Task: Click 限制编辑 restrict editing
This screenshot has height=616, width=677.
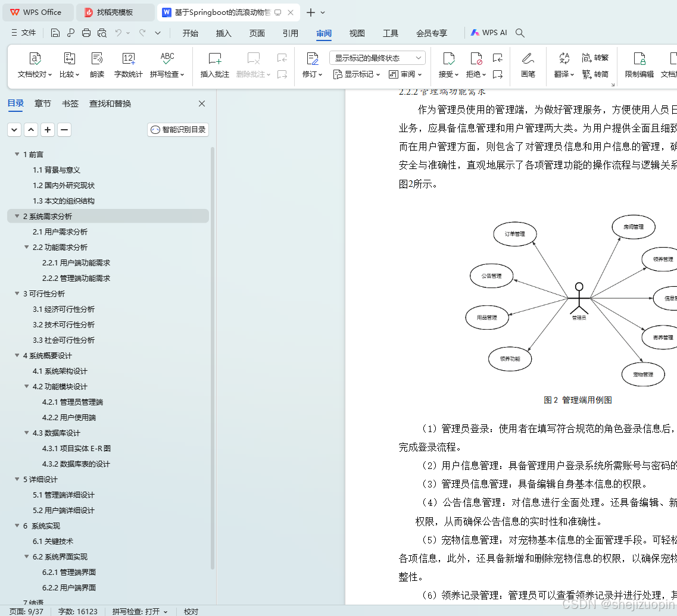Action: [639, 65]
